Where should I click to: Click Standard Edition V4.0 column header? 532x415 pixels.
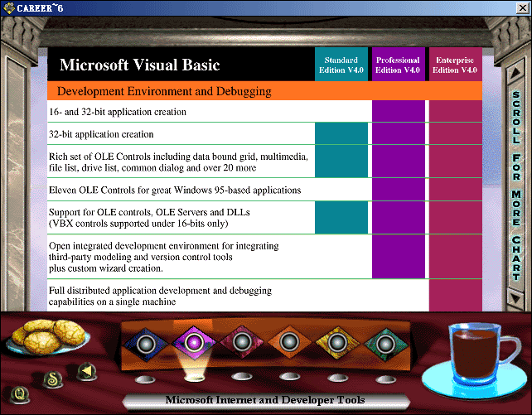(341, 65)
